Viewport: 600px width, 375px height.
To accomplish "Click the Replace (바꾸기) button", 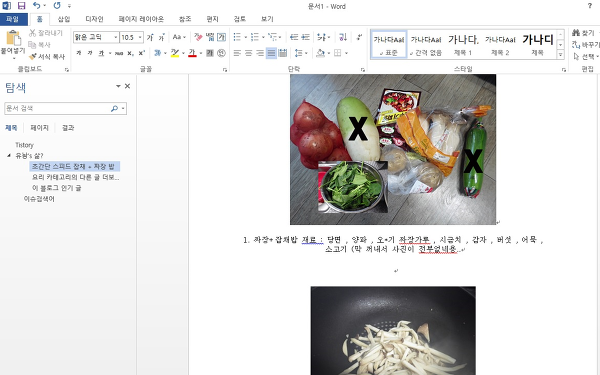I will point(585,45).
